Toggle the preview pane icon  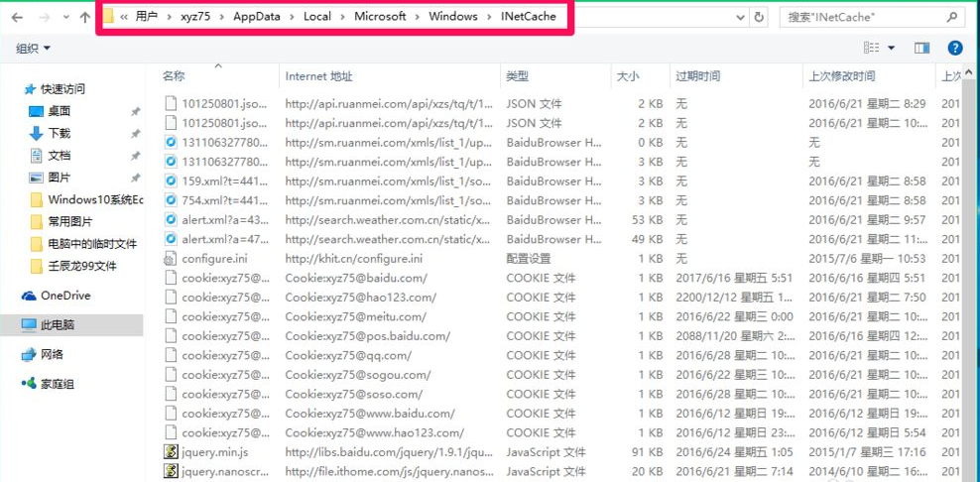[921, 48]
